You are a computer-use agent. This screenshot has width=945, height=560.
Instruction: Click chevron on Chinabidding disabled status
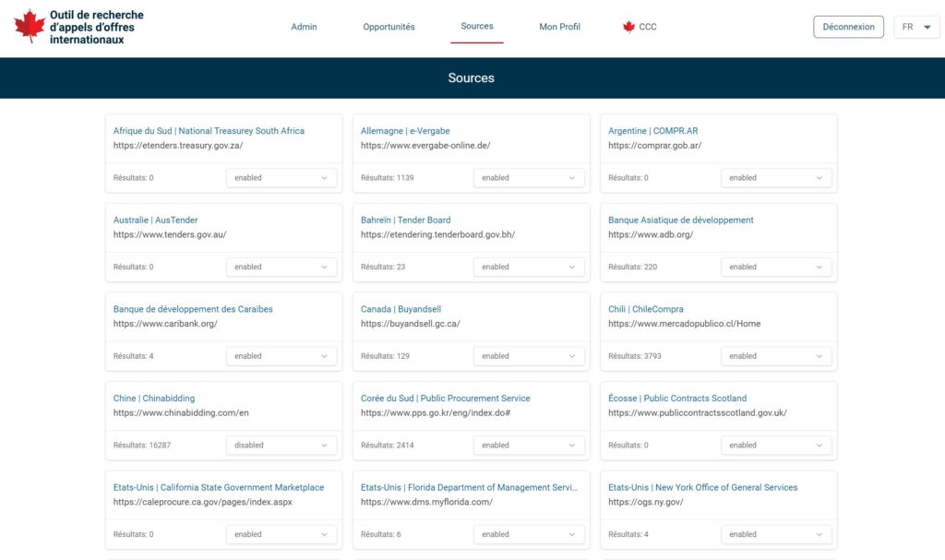[324, 445]
